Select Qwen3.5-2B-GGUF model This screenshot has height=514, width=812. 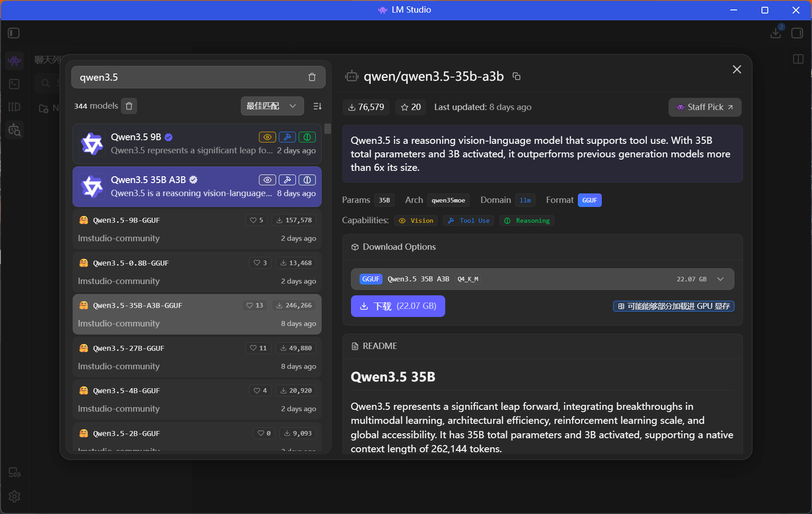tap(197, 437)
